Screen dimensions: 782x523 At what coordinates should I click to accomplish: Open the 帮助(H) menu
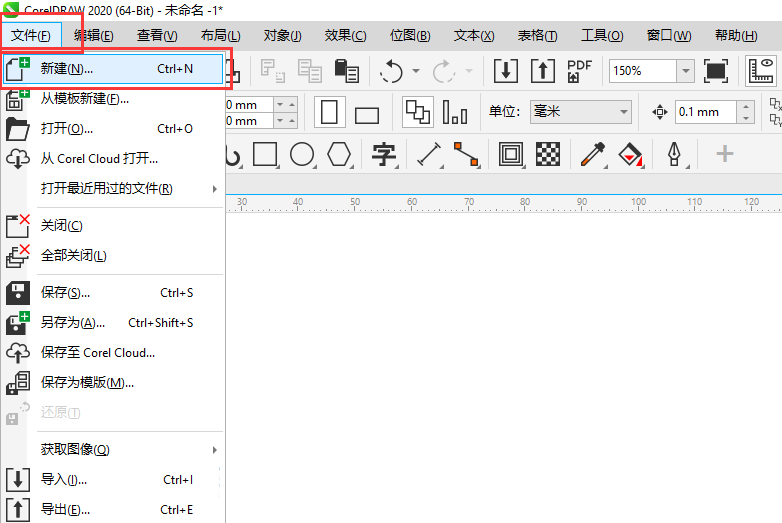click(736, 35)
